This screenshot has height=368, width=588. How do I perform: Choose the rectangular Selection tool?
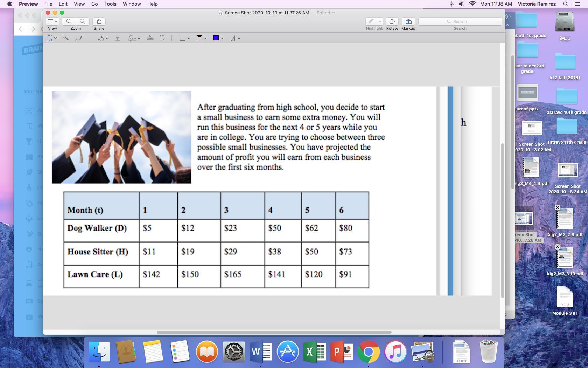pyautogui.click(x=50, y=38)
